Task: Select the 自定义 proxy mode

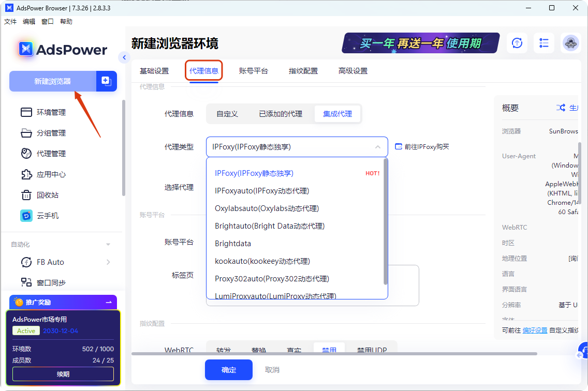Action: [x=228, y=113]
